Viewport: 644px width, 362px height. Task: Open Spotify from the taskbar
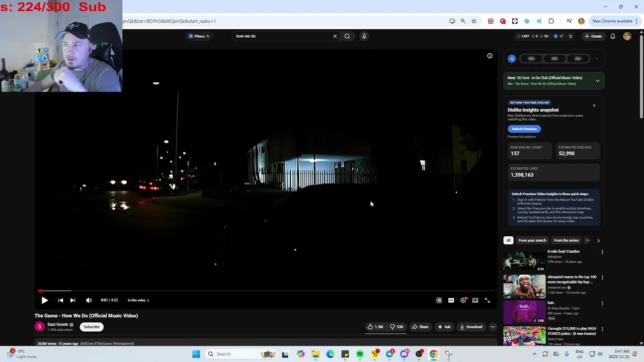(x=360, y=354)
